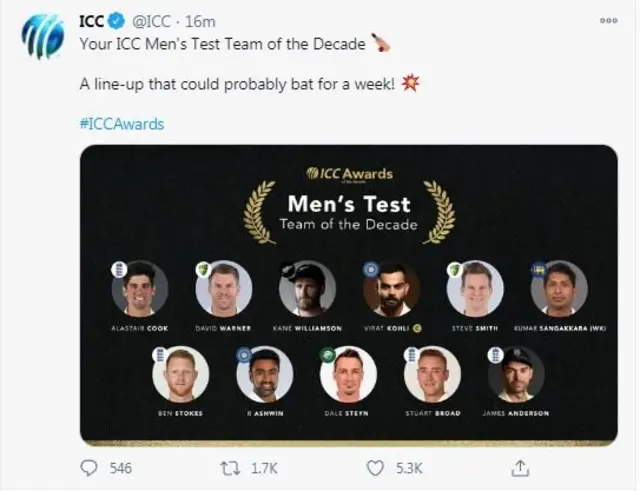Click the blue verified badge

pyautogui.click(x=119, y=21)
